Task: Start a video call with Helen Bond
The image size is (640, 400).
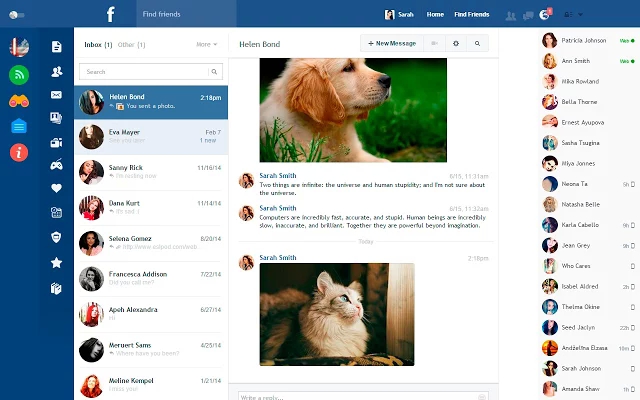Action: (433, 44)
